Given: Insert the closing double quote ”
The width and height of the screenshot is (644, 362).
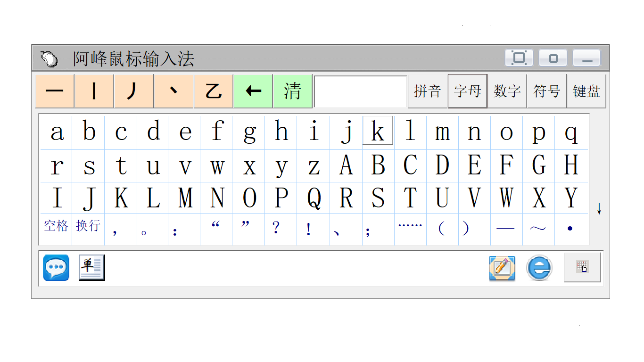Looking at the screenshot, I should (249, 229).
